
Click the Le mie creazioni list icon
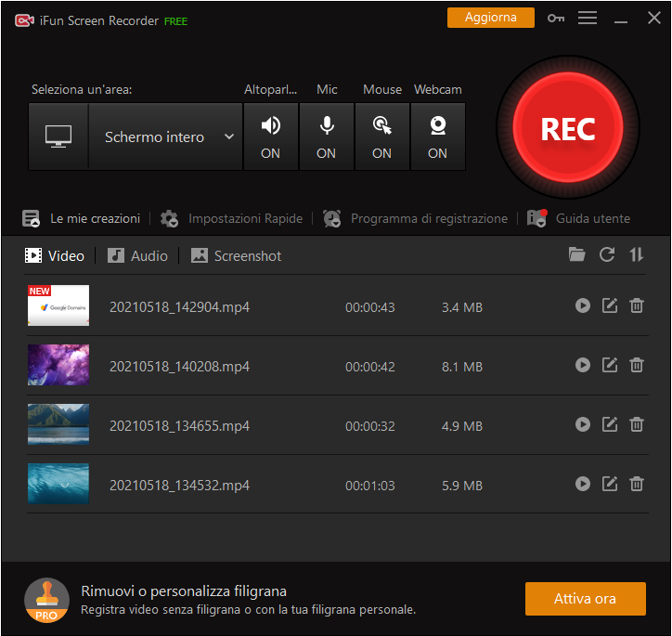tap(31, 218)
